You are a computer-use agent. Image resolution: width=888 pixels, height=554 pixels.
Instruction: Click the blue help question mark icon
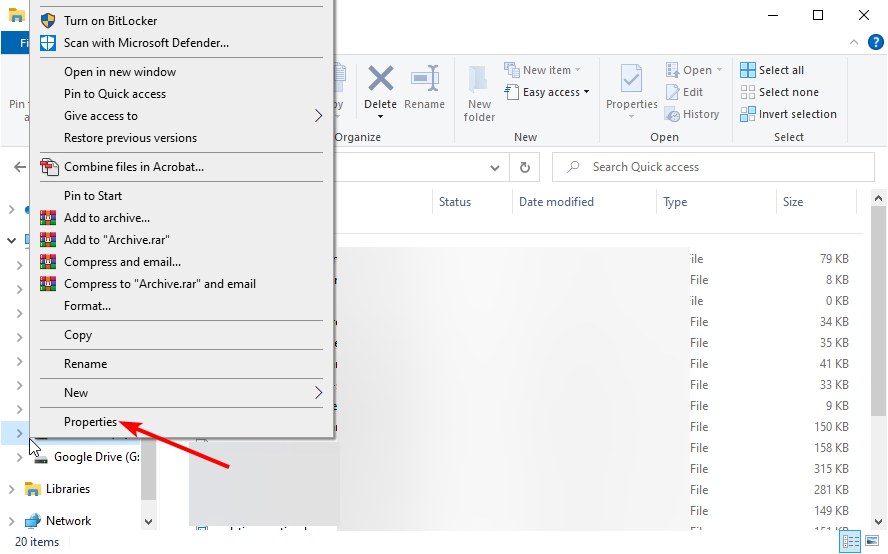point(876,42)
